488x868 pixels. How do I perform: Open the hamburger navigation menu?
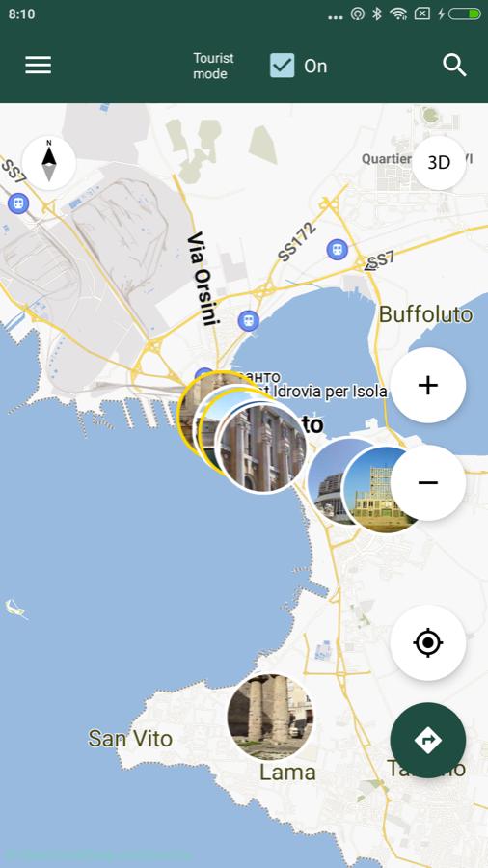(39, 66)
